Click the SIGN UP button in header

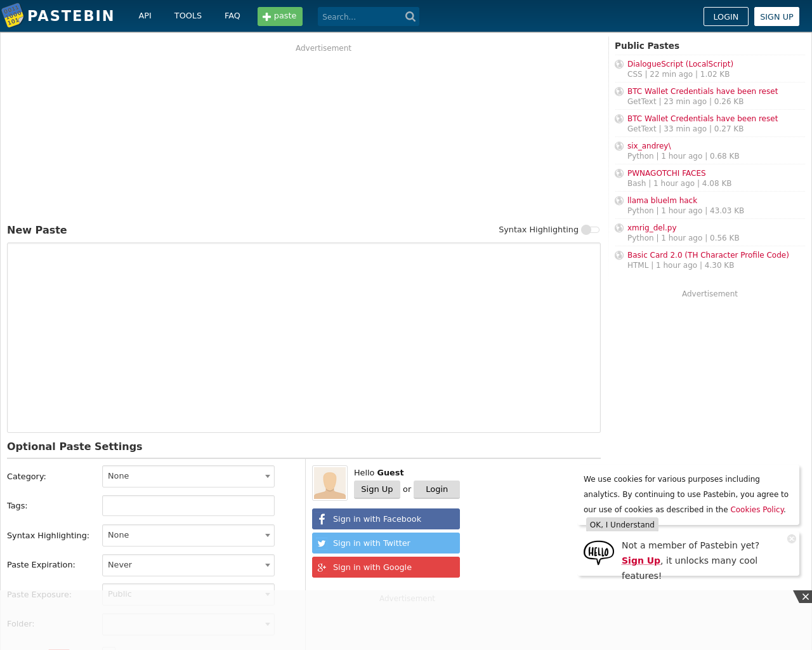click(x=776, y=17)
